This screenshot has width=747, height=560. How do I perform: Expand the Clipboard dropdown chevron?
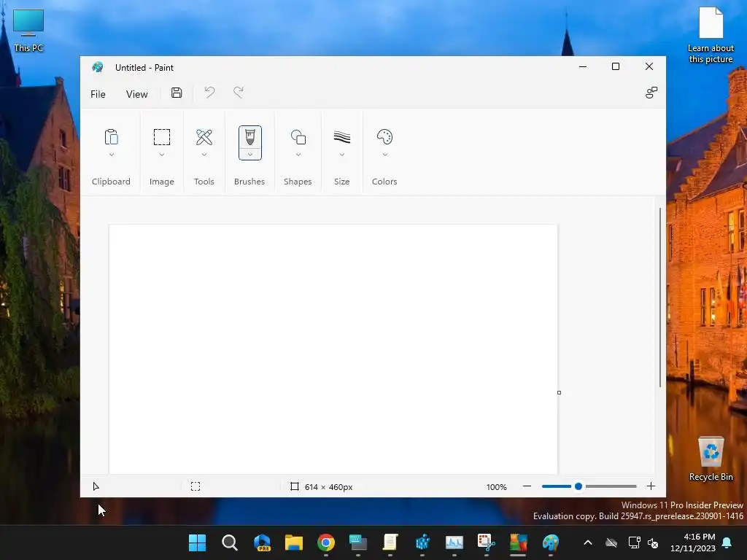pyautogui.click(x=112, y=155)
